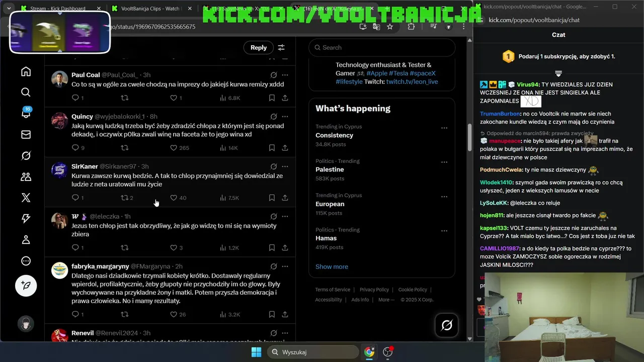Open Communities icon in X sidebar

tap(26, 177)
